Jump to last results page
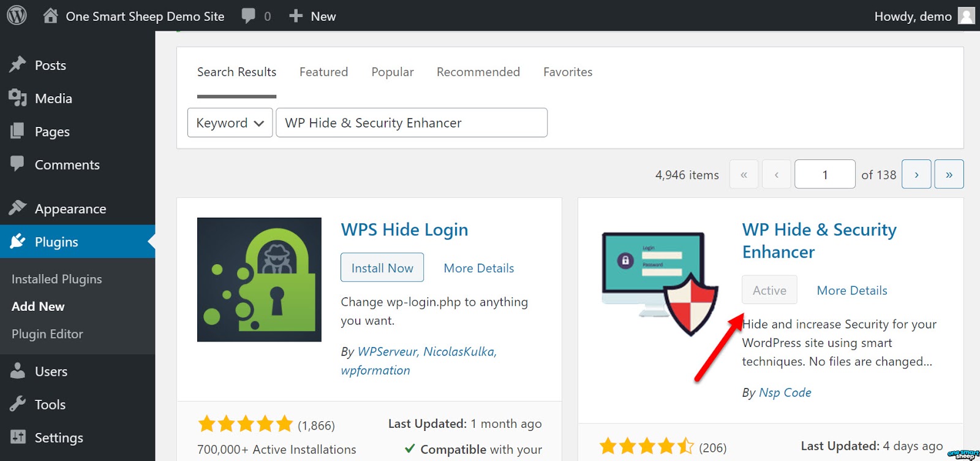The image size is (980, 461). coord(949,174)
